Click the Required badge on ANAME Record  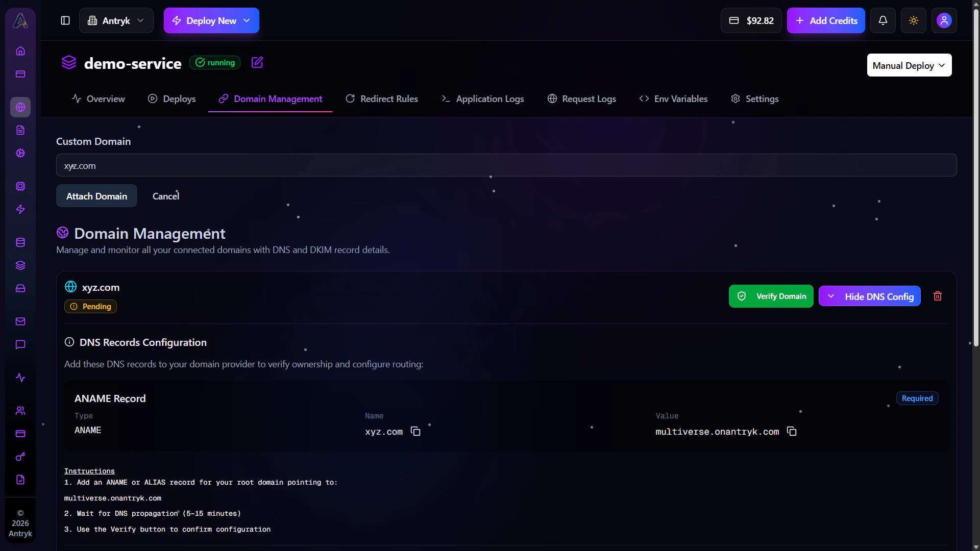pyautogui.click(x=917, y=398)
